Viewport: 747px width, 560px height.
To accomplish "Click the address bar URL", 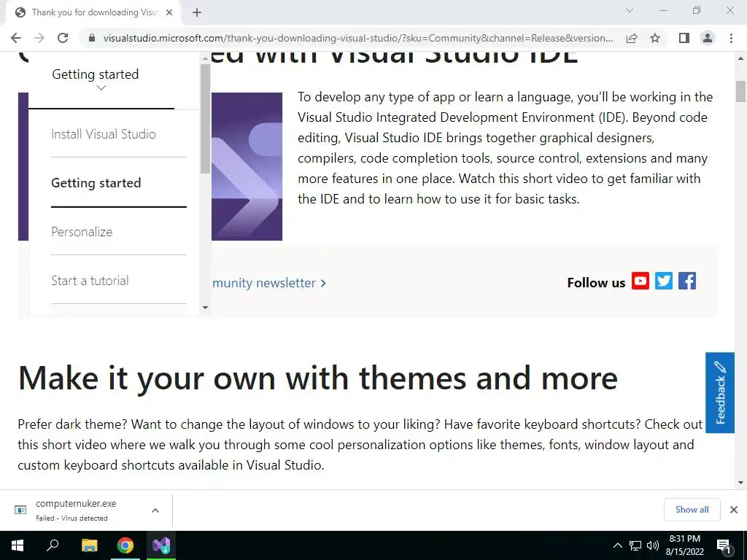I will coord(357,38).
